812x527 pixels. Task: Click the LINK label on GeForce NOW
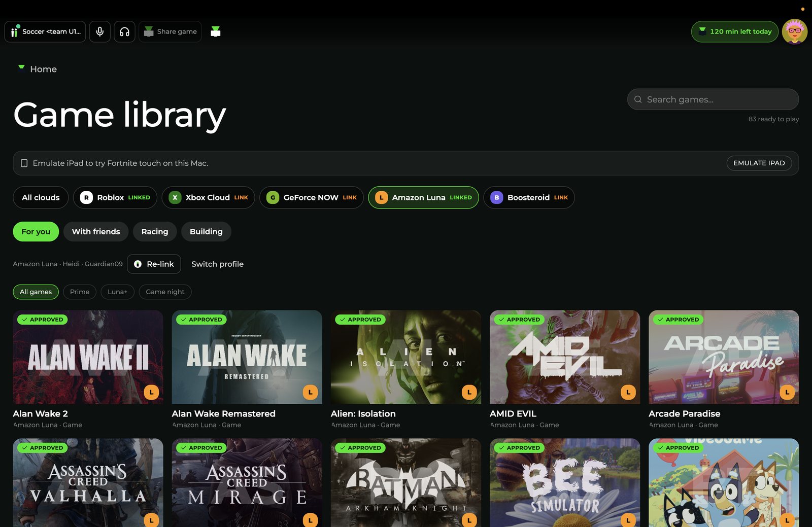[350, 197]
